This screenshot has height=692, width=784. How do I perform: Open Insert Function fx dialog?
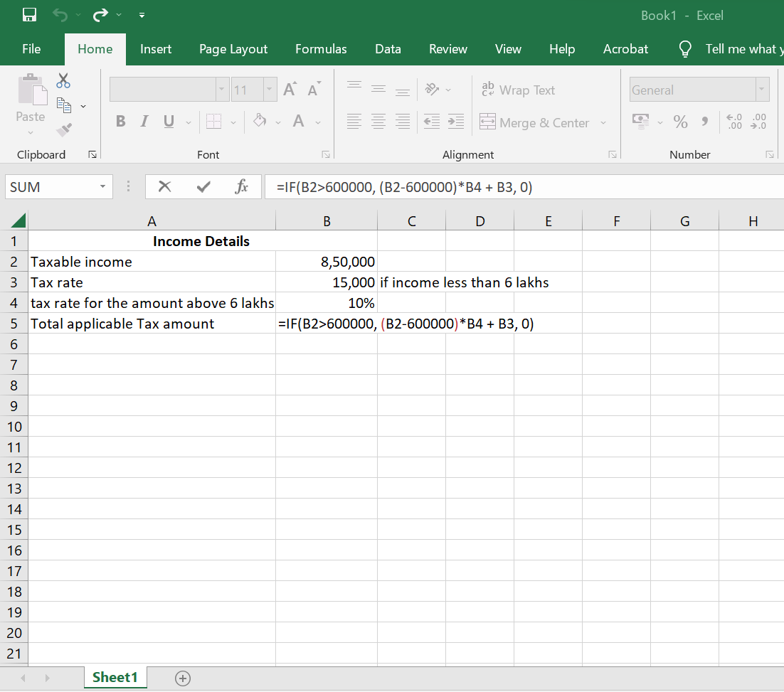pos(242,187)
